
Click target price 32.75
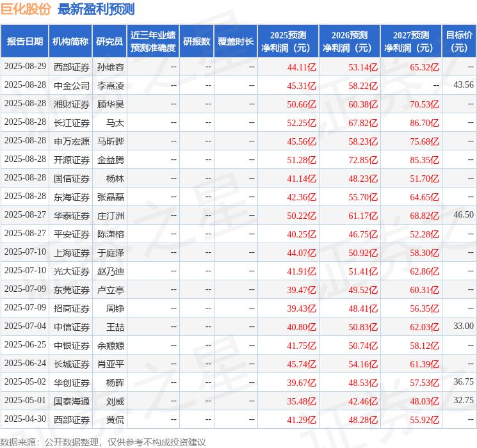(464, 400)
